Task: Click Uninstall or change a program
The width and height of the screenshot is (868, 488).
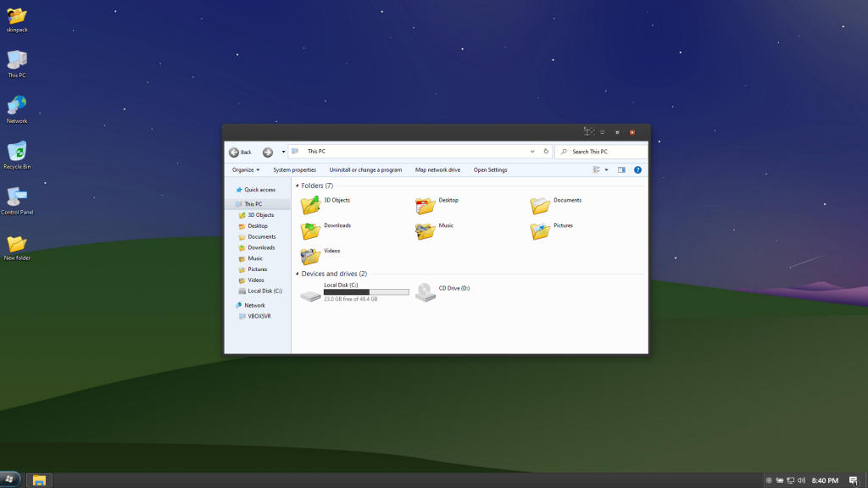Action: point(365,169)
